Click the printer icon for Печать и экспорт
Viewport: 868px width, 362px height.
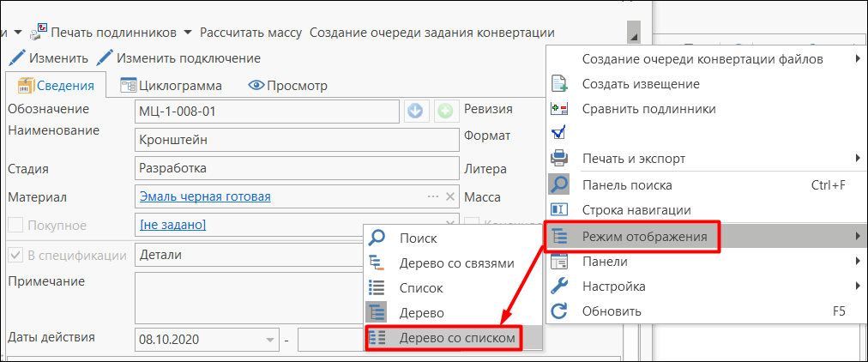point(560,159)
